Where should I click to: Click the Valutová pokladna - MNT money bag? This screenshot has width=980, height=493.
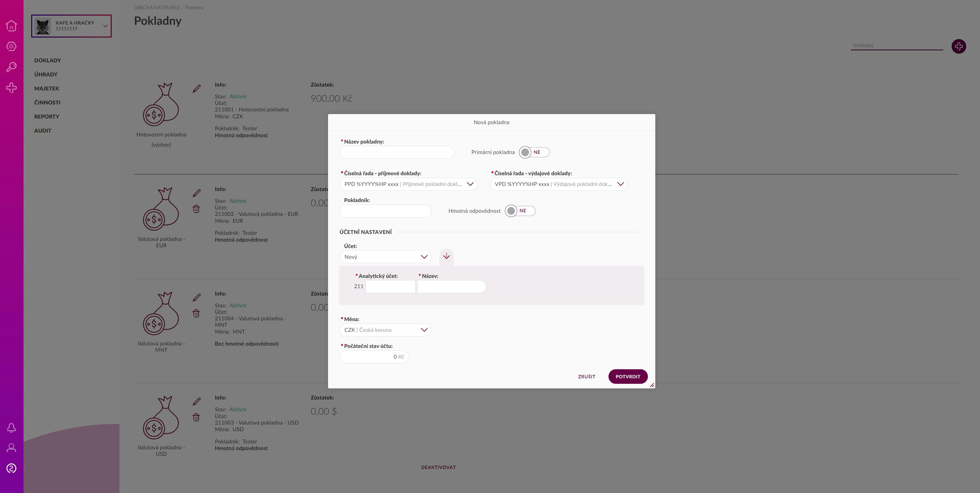[161, 314]
